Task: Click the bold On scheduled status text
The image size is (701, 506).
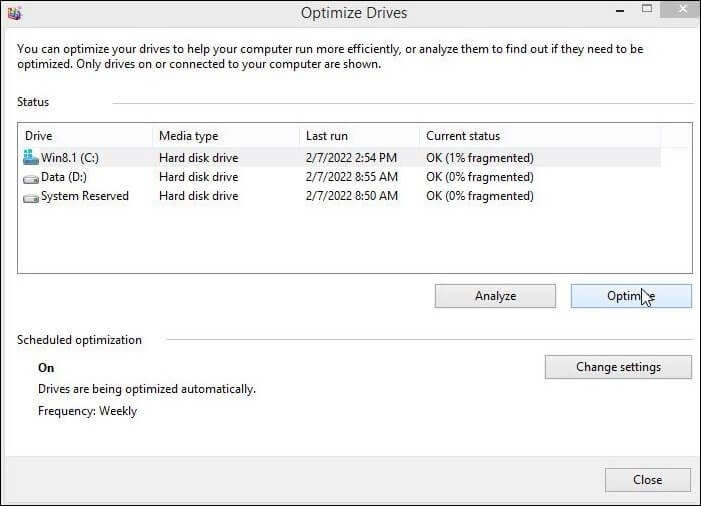Action: [46, 368]
